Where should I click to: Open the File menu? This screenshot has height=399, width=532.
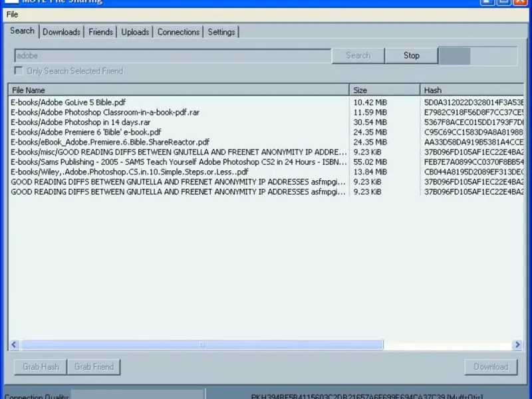coord(12,15)
